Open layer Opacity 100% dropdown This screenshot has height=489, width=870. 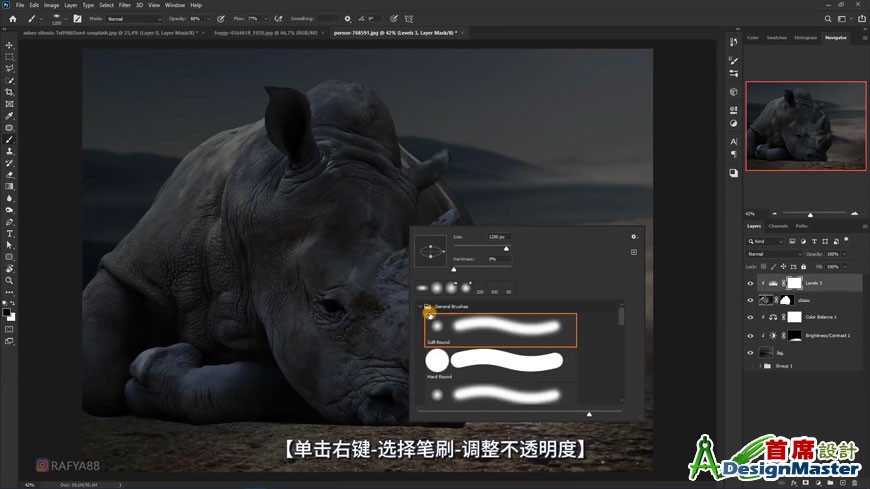click(844, 254)
